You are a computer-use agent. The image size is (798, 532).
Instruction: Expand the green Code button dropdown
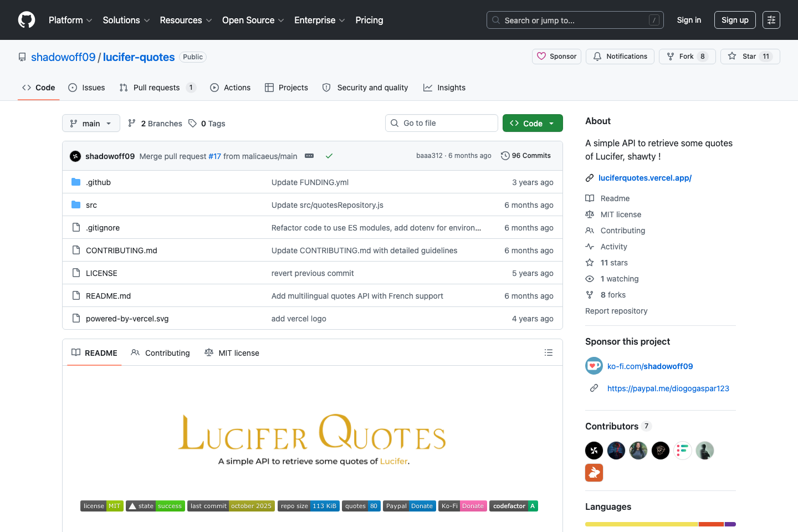[x=551, y=122]
